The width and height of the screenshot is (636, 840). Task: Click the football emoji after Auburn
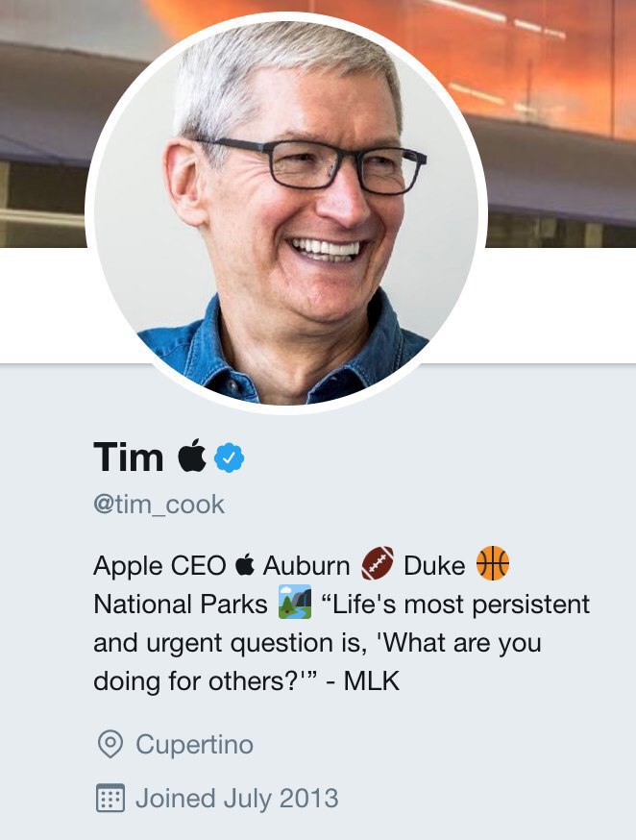tap(378, 563)
